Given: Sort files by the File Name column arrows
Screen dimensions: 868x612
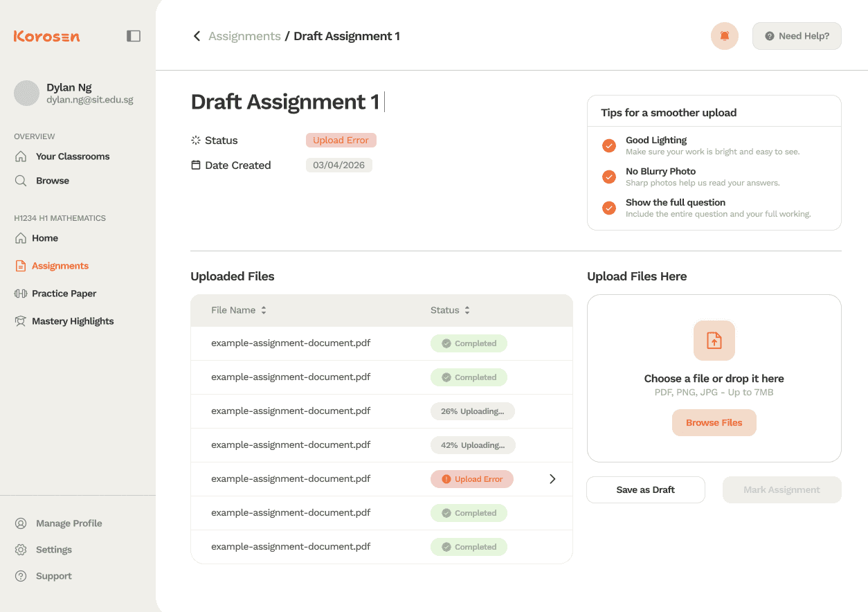Looking at the screenshot, I should pyautogui.click(x=263, y=310).
